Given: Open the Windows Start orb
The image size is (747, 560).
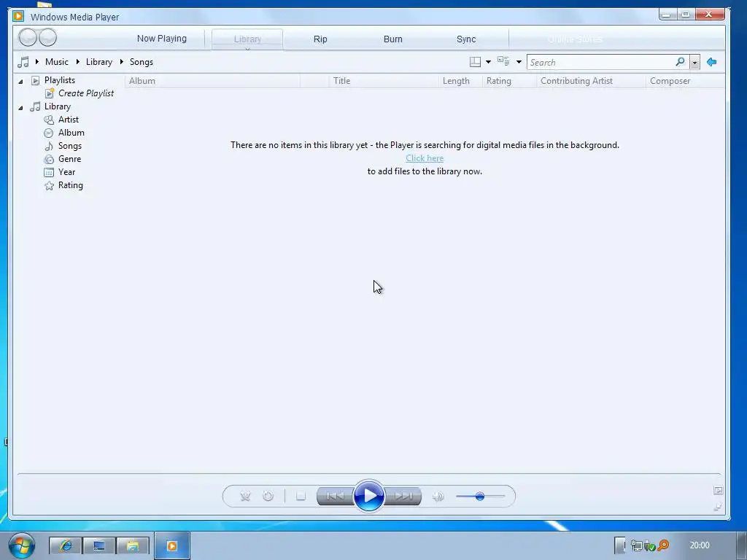Looking at the screenshot, I should click(22, 545).
